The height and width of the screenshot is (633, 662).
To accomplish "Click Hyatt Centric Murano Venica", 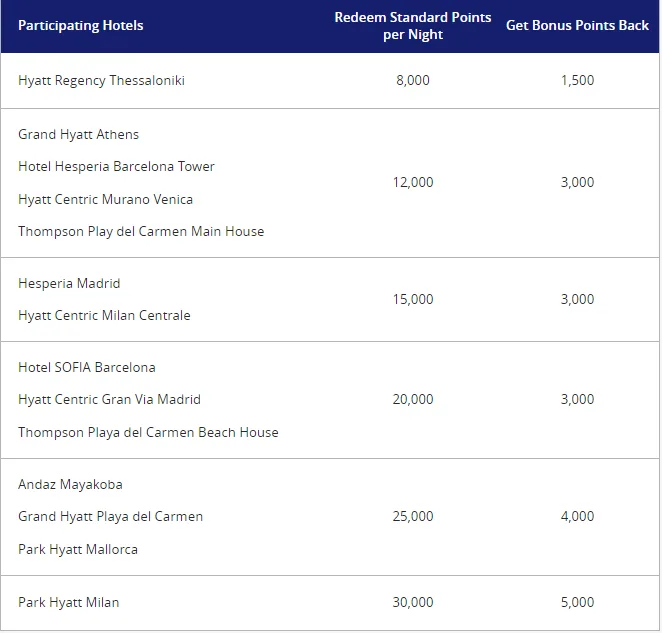I will (x=105, y=199).
